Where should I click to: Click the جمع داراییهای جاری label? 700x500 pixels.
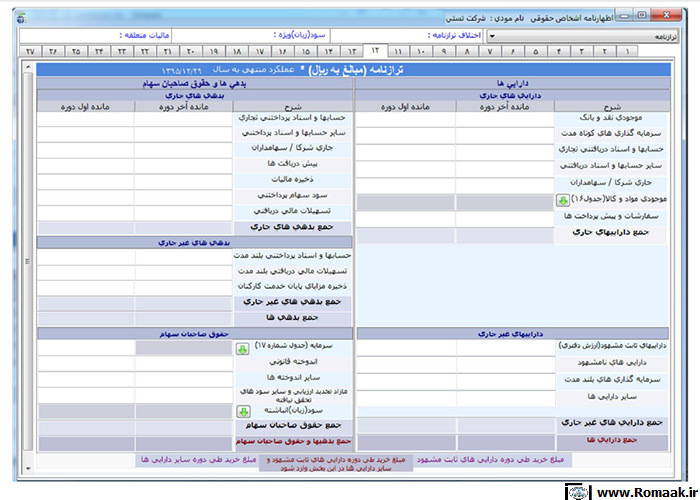[611, 233]
